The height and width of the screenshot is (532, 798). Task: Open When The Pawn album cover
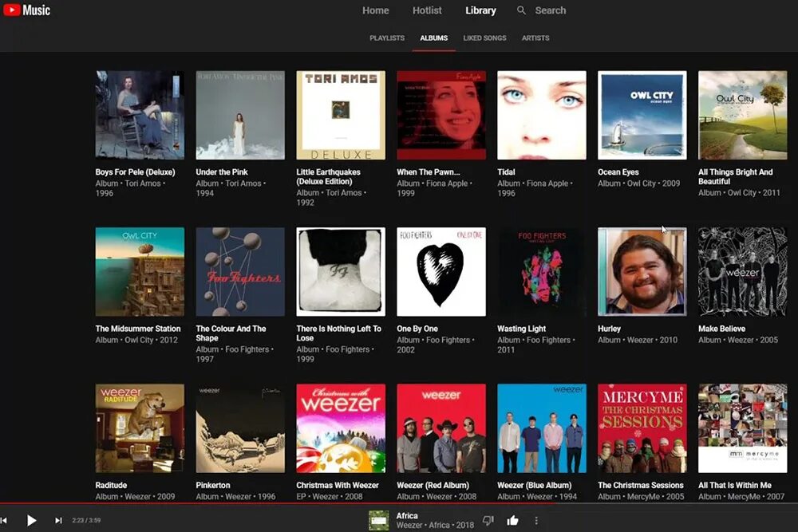point(441,115)
